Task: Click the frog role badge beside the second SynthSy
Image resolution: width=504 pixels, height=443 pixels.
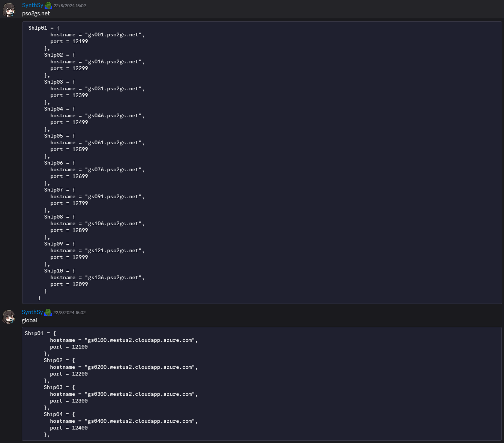Action: pyautogui.click(x=48, y=313)
